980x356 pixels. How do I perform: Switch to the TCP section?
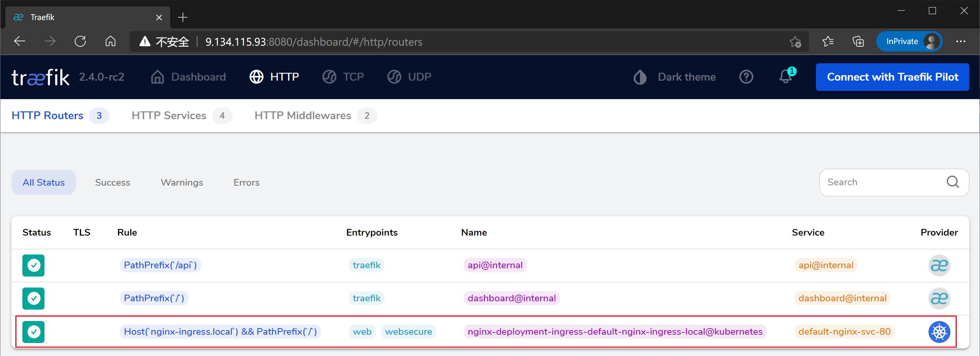[343, 77]
